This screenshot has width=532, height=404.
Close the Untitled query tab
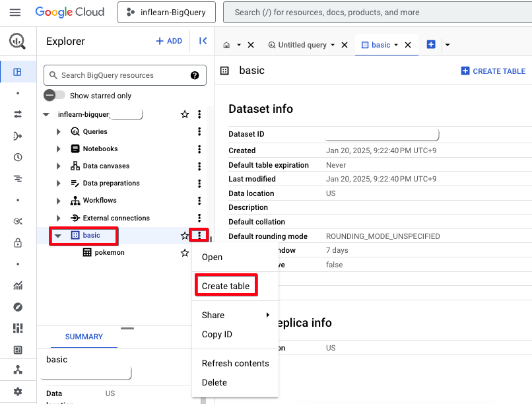[x=345, y=45]
